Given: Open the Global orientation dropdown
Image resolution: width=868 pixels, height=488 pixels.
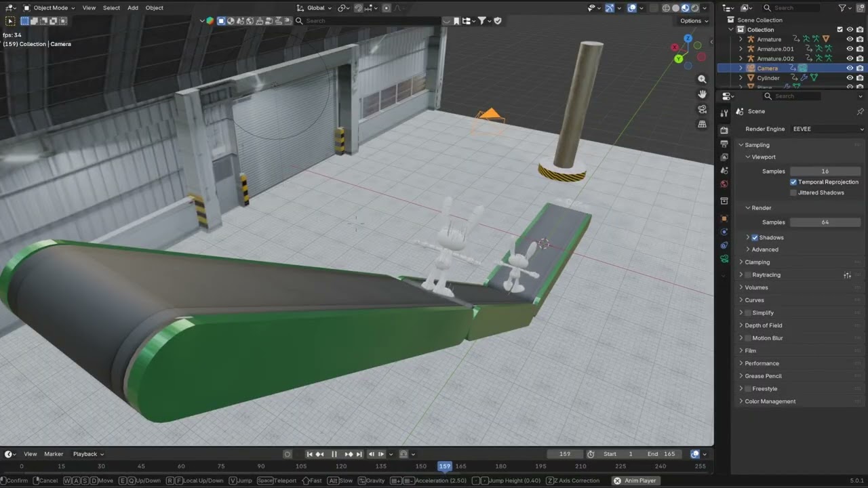Looking at the screenshot, I should coord(315,8).
